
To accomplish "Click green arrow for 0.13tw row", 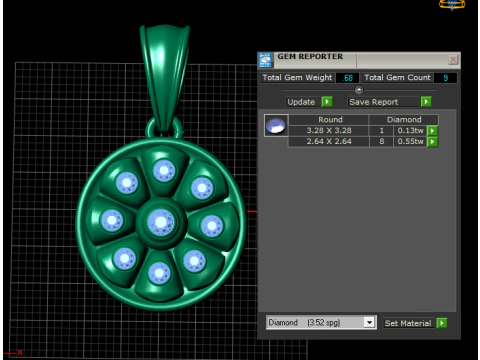I will (x=432, y=131).
